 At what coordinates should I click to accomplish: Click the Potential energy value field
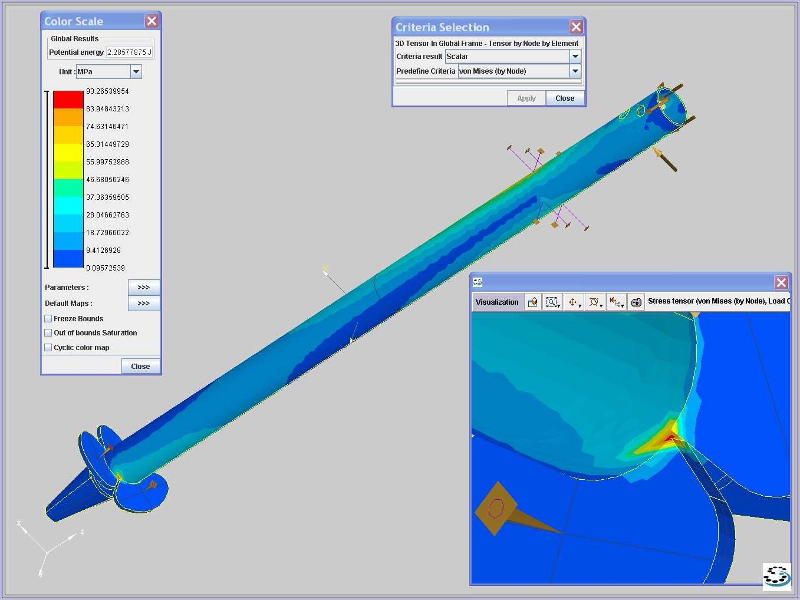pyautogui.click(x=129, y=52)
